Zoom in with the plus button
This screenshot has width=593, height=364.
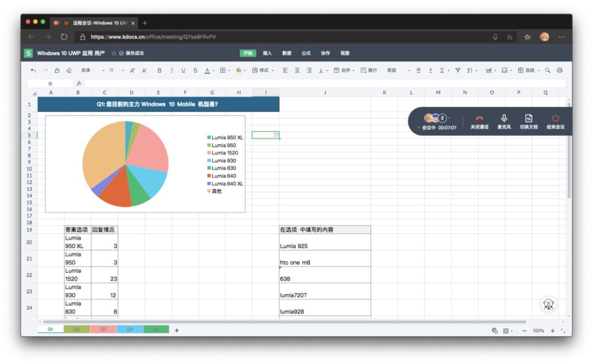pyautogui.click(x=552, y=331)
